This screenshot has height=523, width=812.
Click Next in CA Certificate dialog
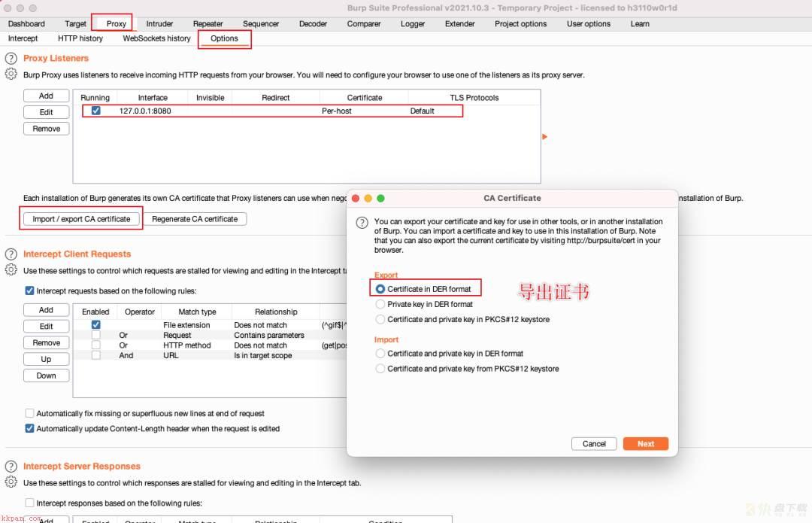point(646,444)
